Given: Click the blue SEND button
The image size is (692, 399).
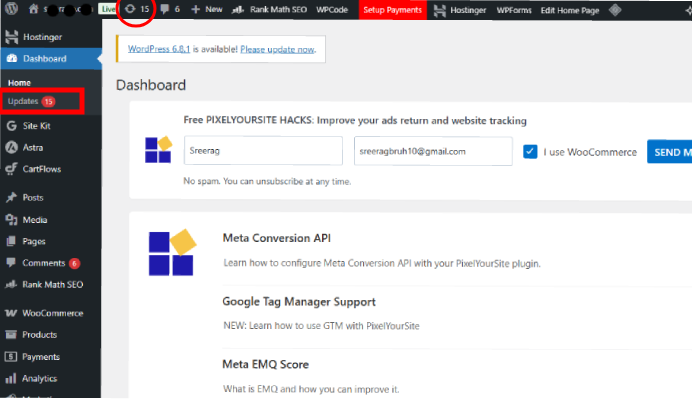Looking at the screenshot, I should pos(669,152).
